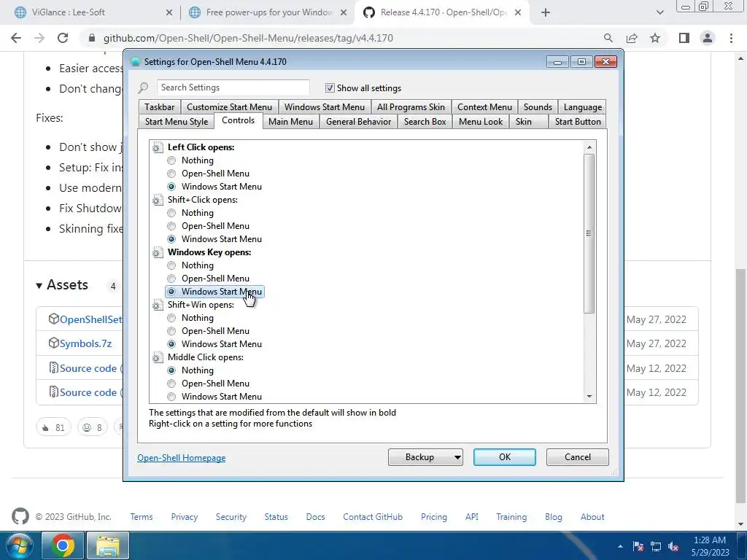Open the Customize Start Menu tab
This screenshot has width=747, height=560.
pyautogui.click(x=229, y=107)
